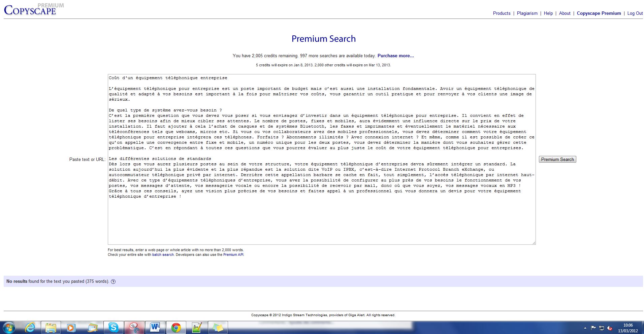Click the help question mark icon beside No results

pos(113,282)
